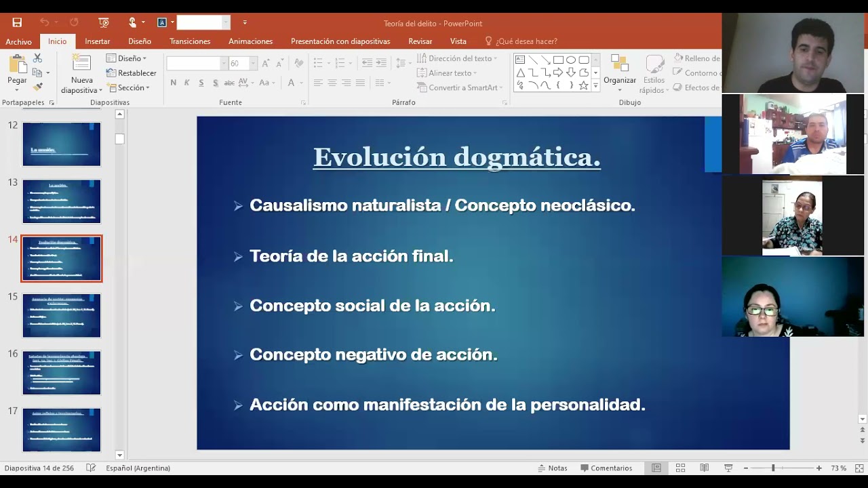Click the Save icon in quick access toolbar

(x=17, y=22)
